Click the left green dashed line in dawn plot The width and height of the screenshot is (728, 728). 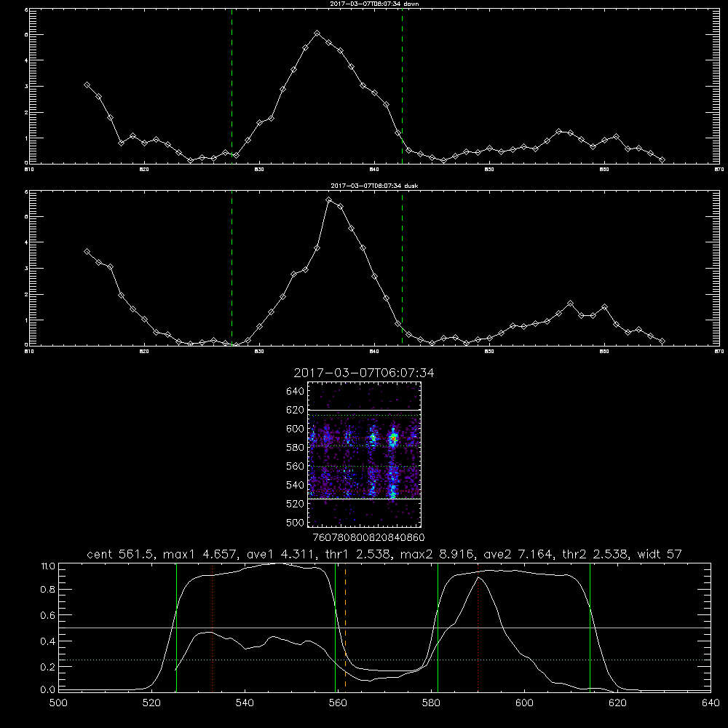click(232, 86)
